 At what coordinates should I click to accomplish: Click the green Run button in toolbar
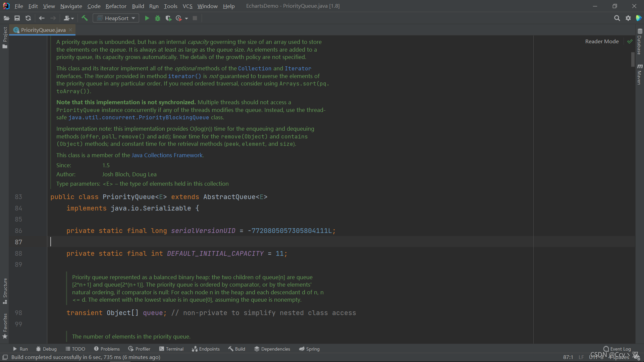tap(147, 18)
